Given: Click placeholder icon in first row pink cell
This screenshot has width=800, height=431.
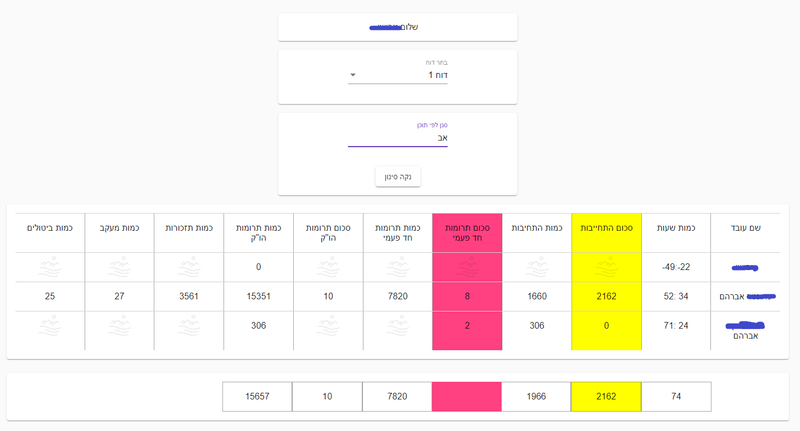Looking at the screenshot, I should point(467,267).
